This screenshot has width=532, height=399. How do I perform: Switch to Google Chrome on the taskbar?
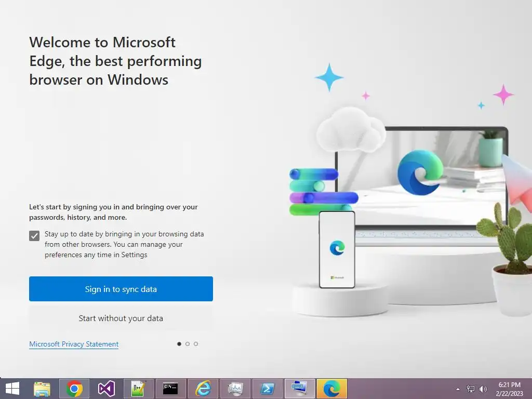pyautogui.click(x=74, y=389)
